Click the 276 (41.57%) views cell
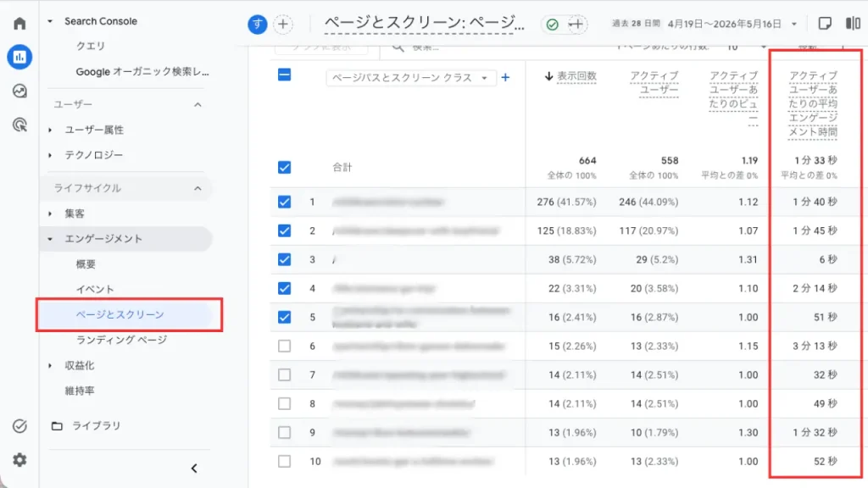This screenshot has height=488, width=868. [566, 202]
